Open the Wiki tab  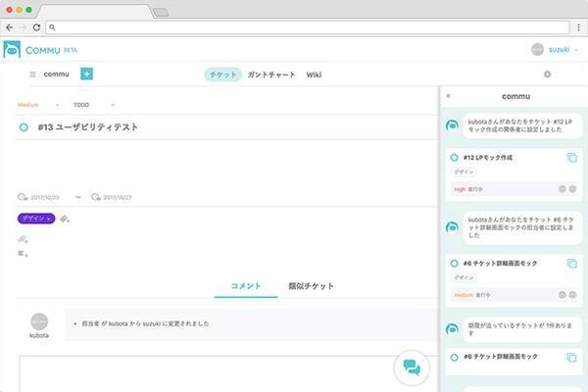[x=314, y=74]
